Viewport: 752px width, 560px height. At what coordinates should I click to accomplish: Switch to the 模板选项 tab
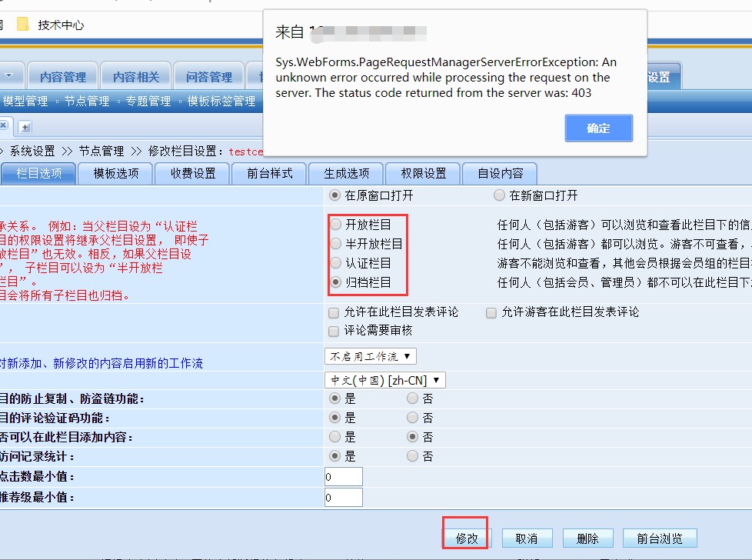116,173
